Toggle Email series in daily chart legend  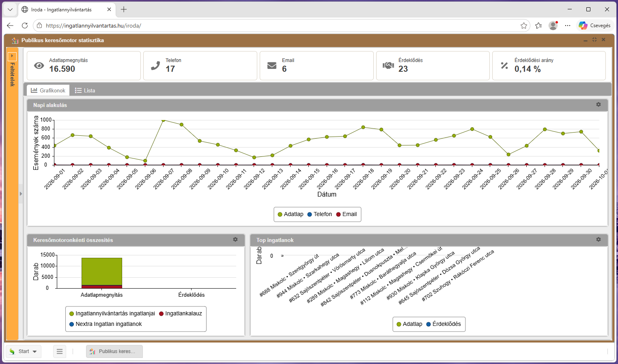[x=346, y=214]
